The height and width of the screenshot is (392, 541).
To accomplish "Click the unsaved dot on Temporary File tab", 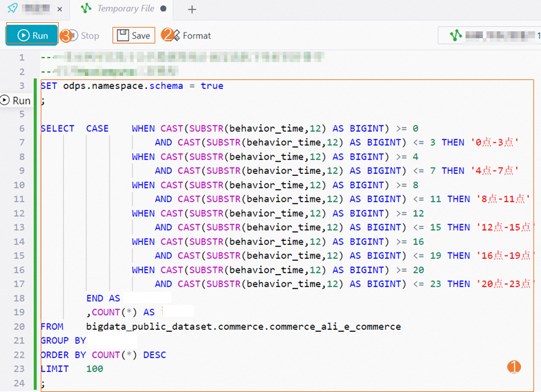I will pos(163,9).
